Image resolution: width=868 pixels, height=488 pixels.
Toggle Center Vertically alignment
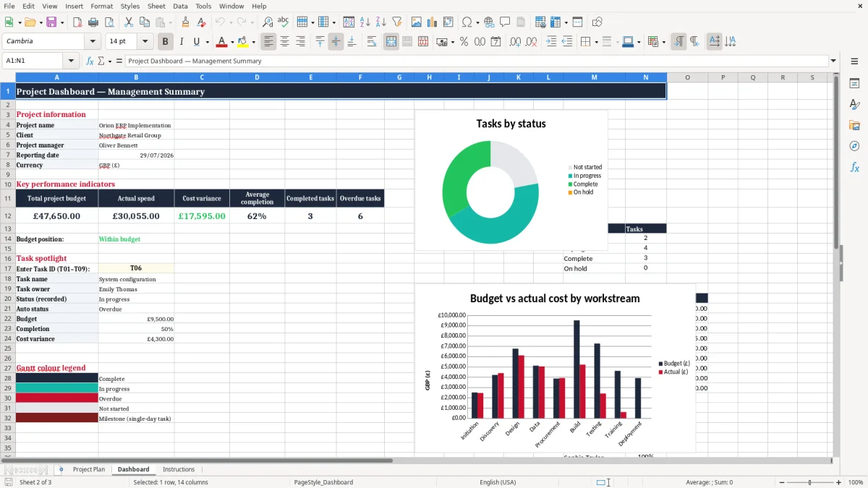point(336,42)
